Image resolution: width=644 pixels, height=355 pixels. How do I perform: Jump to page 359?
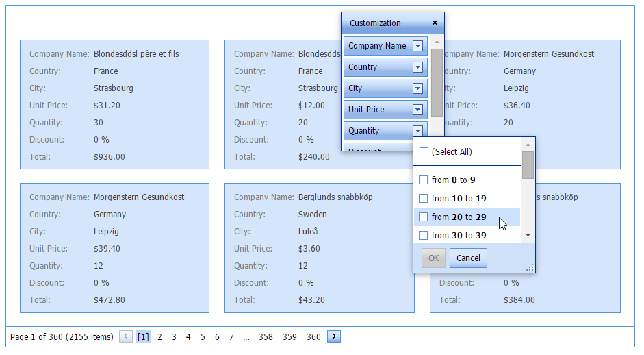click(x=289, y=337)
